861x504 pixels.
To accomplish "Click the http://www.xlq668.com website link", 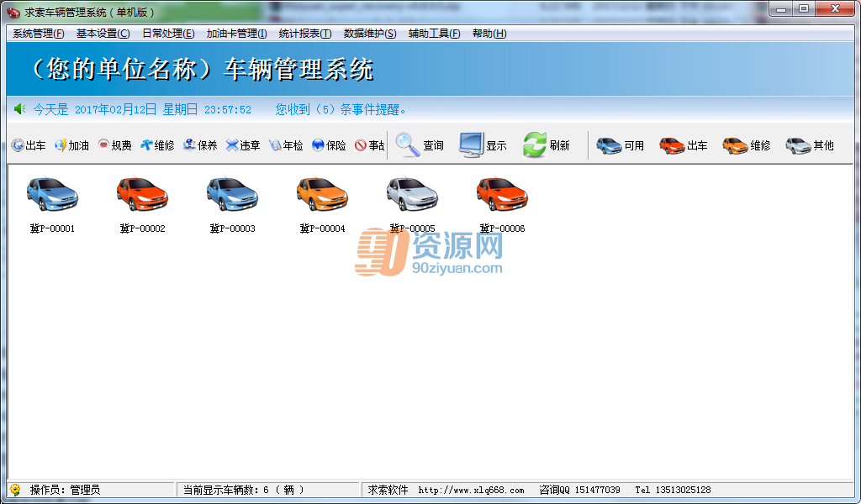I will click(x=471, y=491).
